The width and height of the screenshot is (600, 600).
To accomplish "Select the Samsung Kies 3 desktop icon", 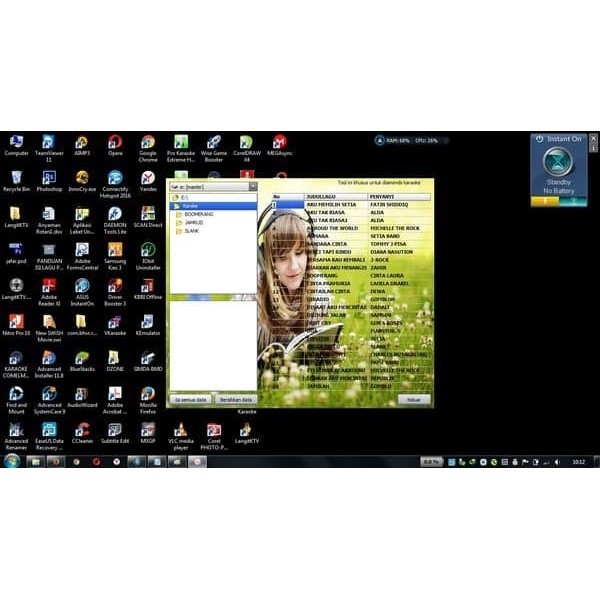I will (x=115, y=256).
